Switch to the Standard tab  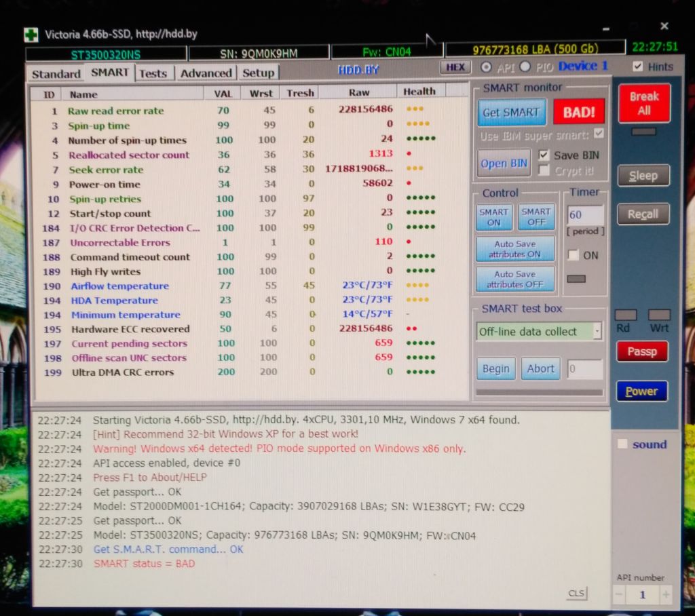(56, 73)
